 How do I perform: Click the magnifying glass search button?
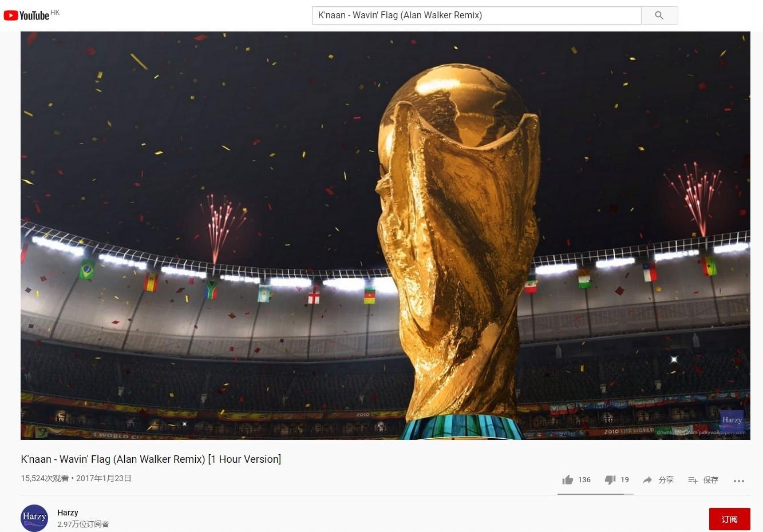pos(659,15)
